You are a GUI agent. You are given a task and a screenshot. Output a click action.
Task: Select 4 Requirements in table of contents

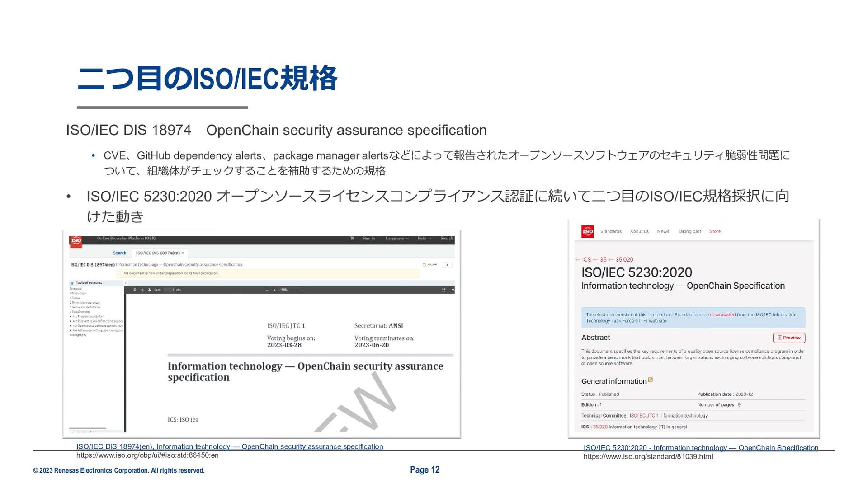coord(80,312)
